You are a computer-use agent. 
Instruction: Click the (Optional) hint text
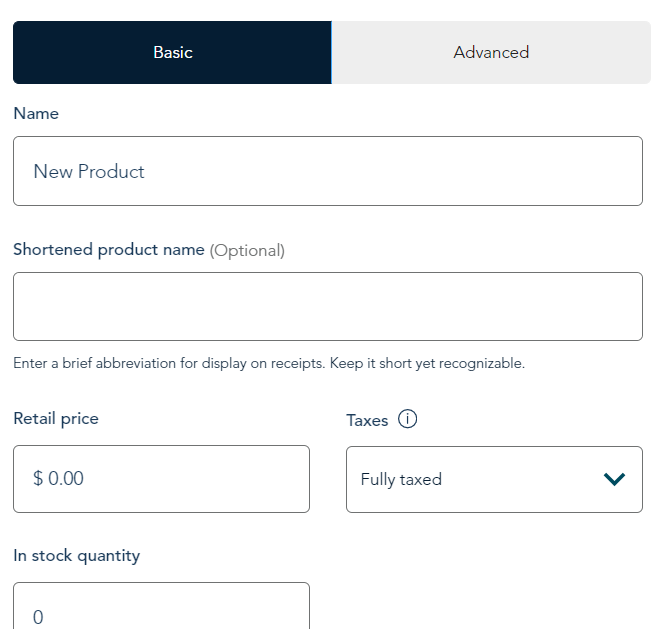247,251
